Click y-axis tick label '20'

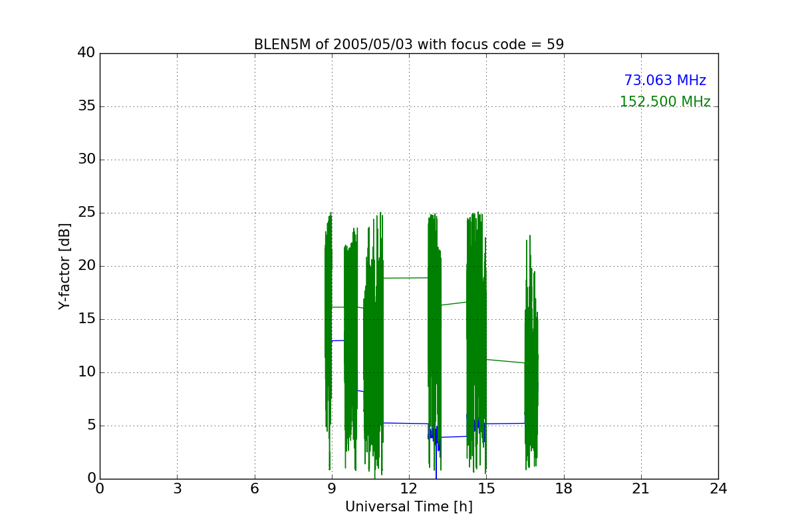coord(86,266)
